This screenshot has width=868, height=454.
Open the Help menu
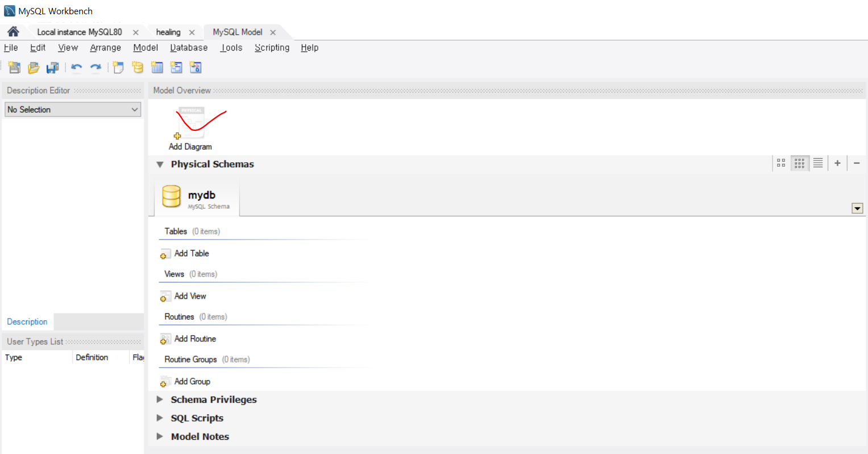pos(310,48)
